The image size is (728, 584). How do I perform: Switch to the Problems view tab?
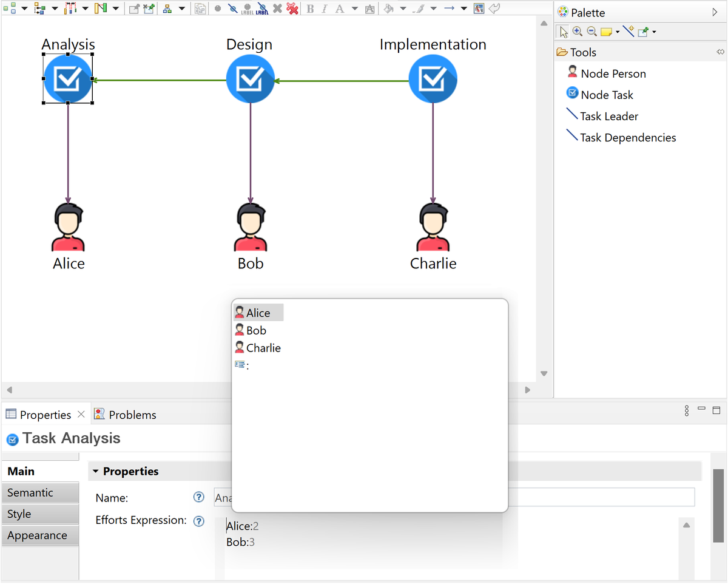[x=126, y=415]
